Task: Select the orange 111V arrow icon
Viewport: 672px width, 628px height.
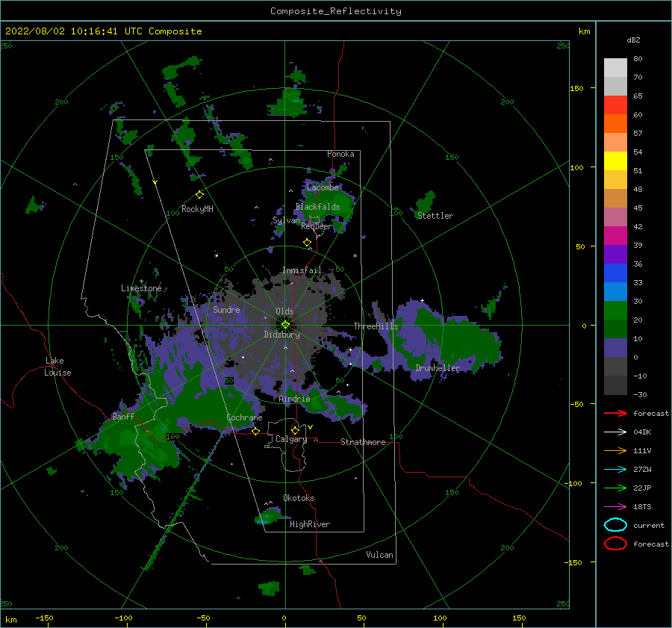Action: tap(615, 450)
